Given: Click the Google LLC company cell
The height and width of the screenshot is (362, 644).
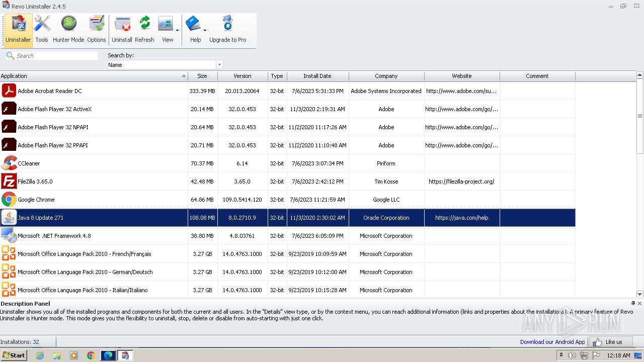Looking at the screenshot, I should pos(386,200).
